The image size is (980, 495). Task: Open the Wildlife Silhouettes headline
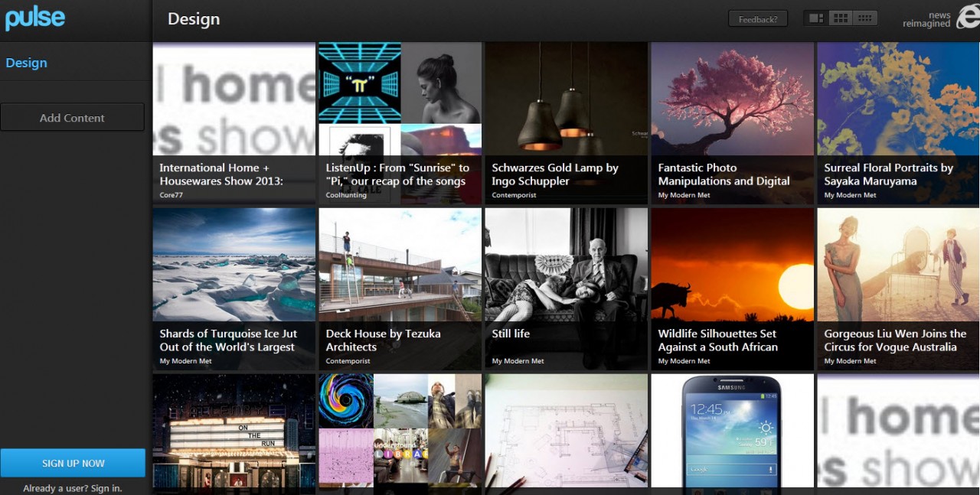tap(717, 340)
